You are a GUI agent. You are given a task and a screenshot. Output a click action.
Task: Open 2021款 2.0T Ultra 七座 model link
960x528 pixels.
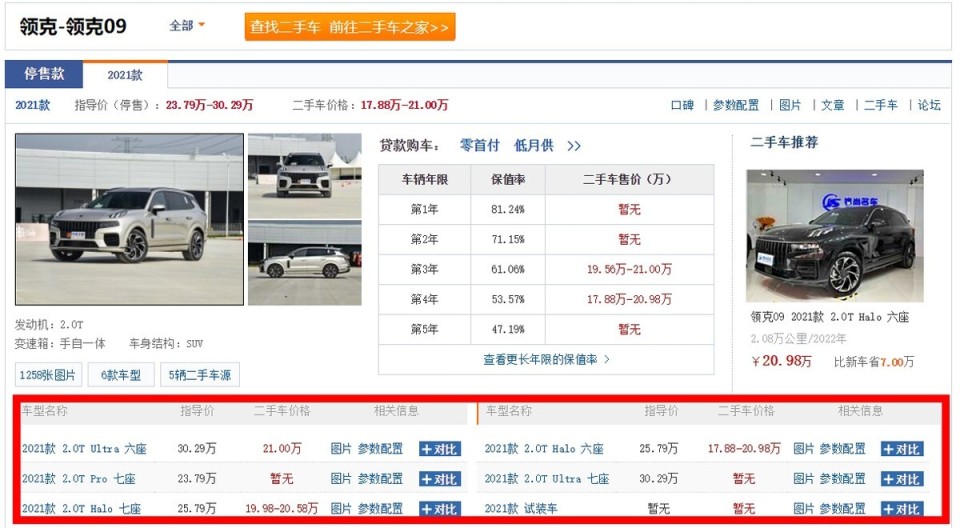[547, 479]
